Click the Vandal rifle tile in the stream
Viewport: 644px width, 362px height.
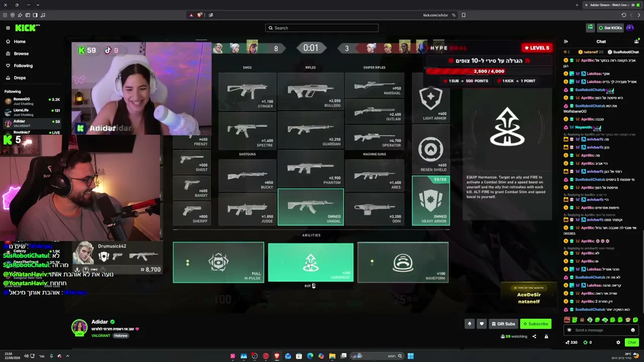(x=311, y=207)
